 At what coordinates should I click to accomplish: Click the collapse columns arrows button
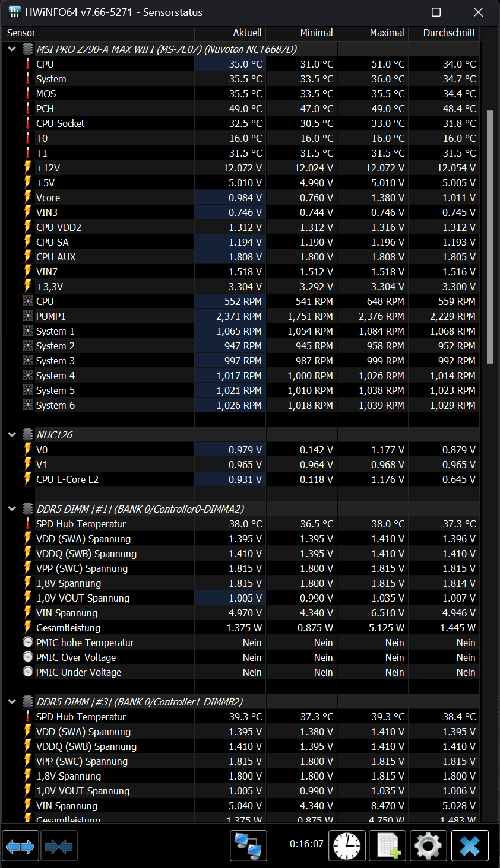[x=59, y=845]
